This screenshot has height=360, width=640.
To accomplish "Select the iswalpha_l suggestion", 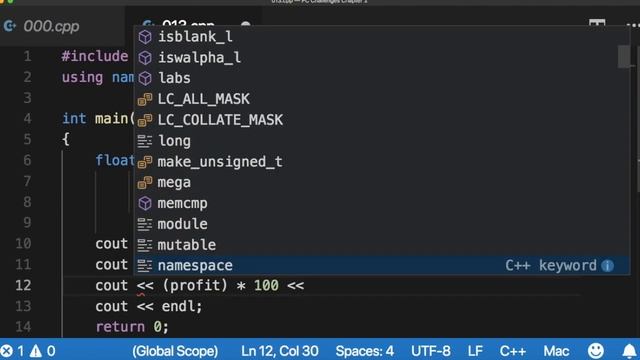I will tap(382, 58).
